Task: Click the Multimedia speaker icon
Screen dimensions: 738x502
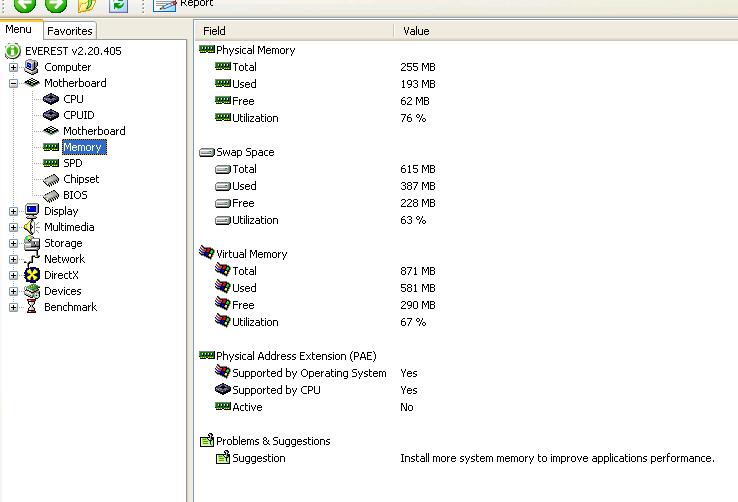Action: coord(32,227)
